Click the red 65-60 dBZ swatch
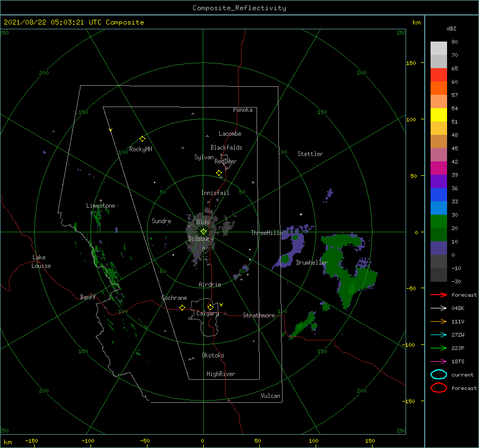The height and width of the screenshot is (448, 479). [x=439, y=75]
